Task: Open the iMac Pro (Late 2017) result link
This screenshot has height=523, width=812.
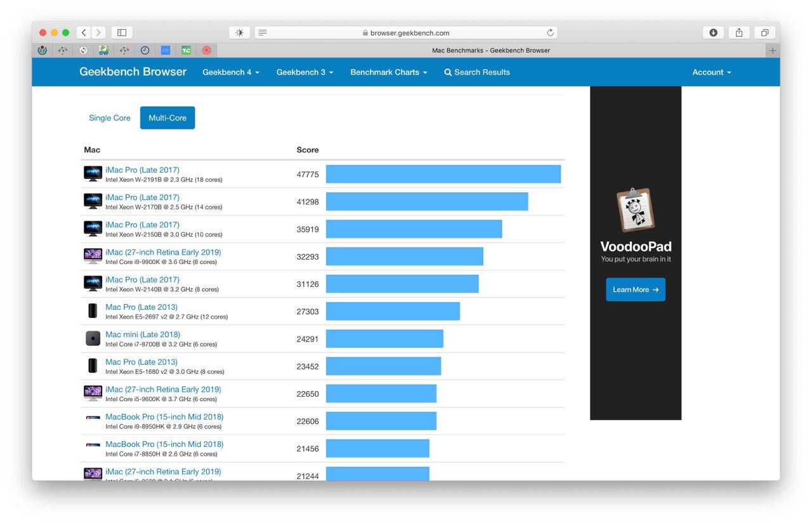Action: click(142, 169)
